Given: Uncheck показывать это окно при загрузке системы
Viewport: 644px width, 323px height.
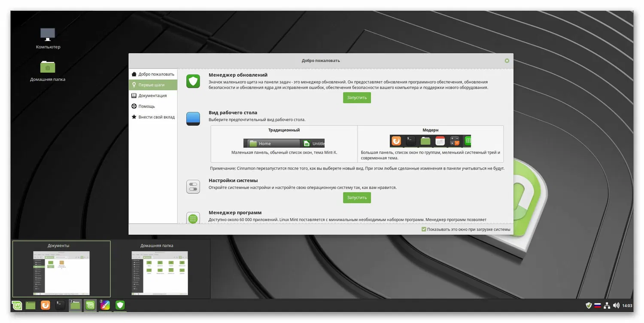Looking at the screenshot, I should [x=423, y=229].
